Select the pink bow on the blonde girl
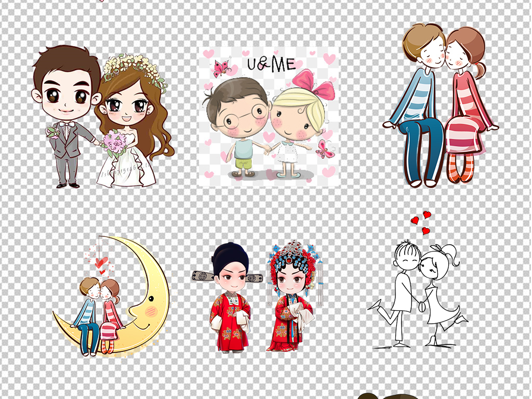Viewport: 532px width, 399px height. click(x=313, y=86)
